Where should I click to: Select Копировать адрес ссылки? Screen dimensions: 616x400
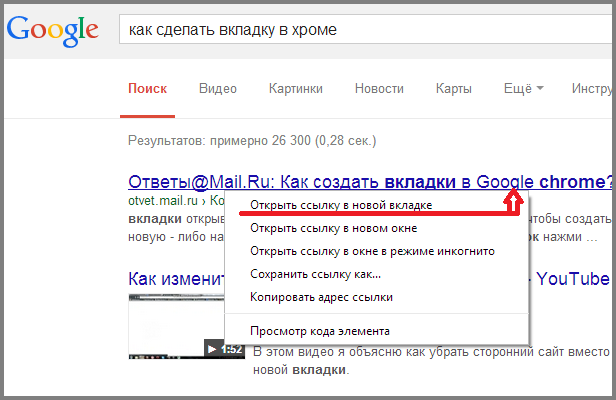click(x=321, y=297)
